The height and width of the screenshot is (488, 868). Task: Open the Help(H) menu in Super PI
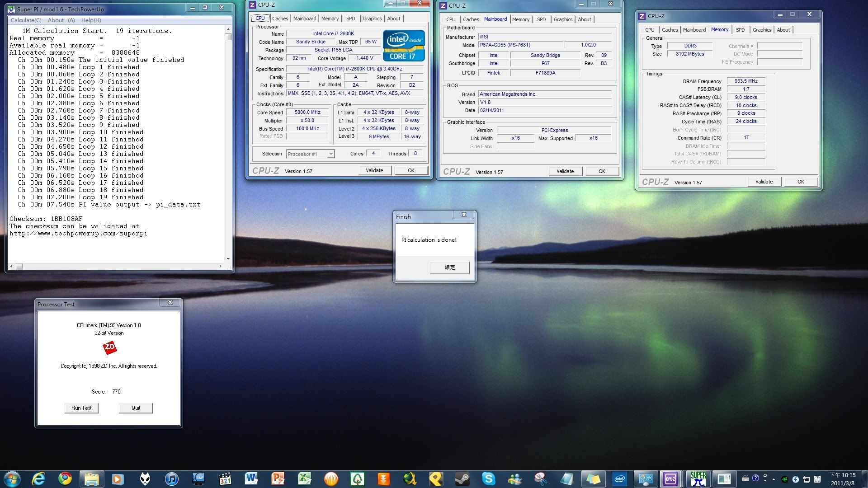coord(91,20)
